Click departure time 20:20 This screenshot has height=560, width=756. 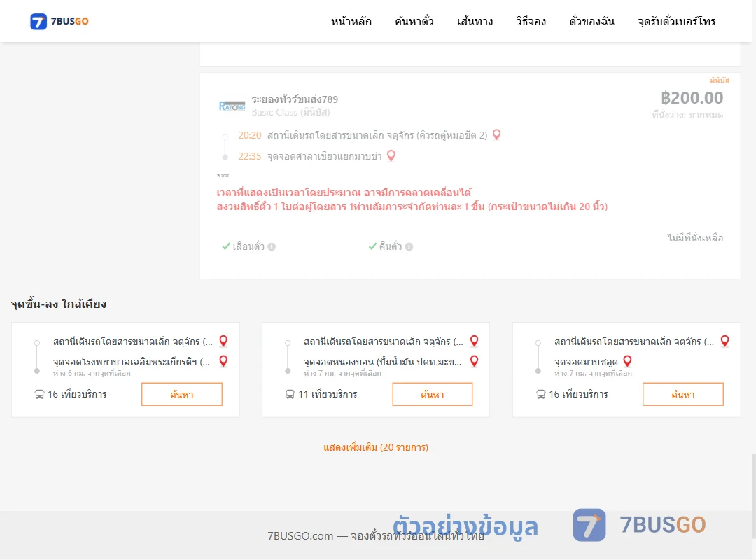(x=250, y=135)
